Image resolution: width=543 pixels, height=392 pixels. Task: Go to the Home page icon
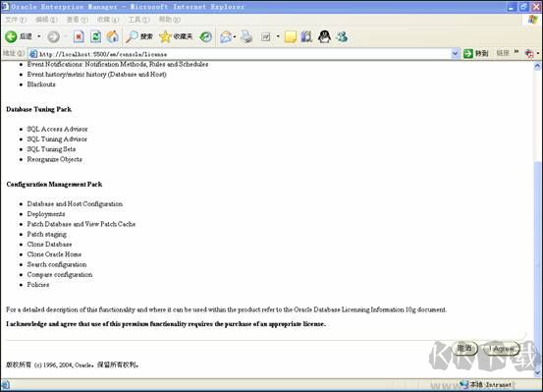tap(113, 36)
